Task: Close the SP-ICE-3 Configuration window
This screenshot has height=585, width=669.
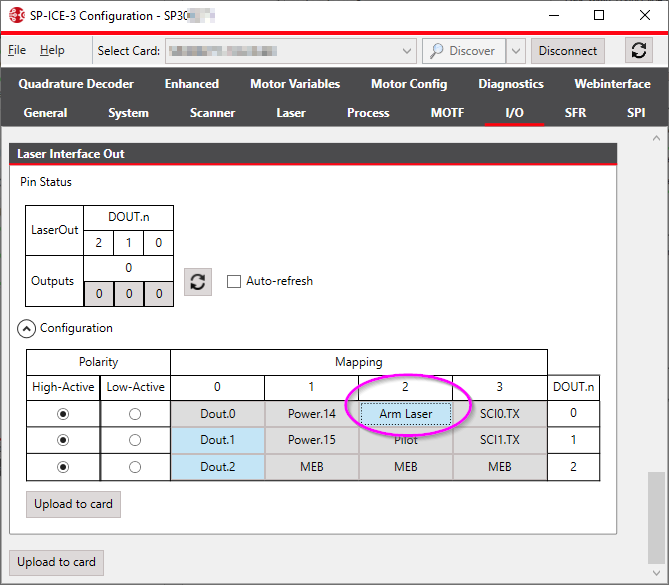Action: (645, 16)
